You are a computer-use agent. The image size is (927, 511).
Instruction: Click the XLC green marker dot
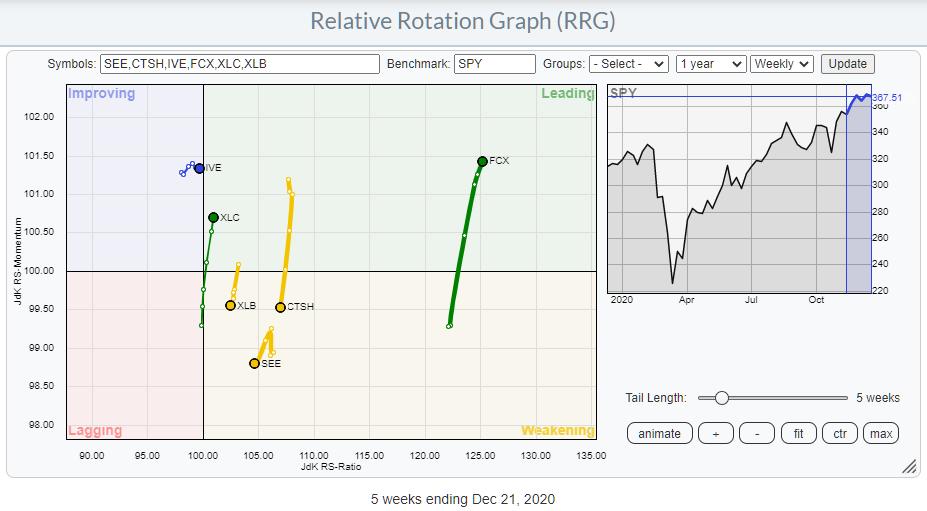click(x=213, y=217)
